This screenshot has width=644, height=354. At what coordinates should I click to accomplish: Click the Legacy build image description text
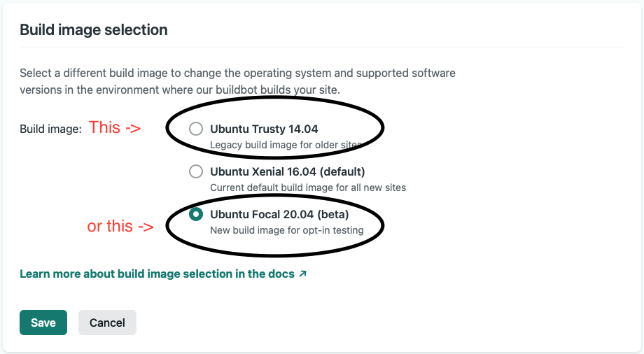[286, 145]
